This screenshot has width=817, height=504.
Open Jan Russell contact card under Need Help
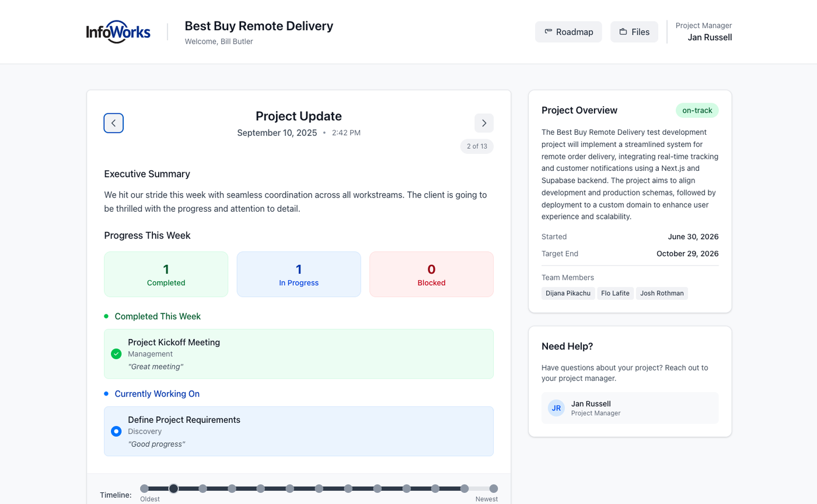630,408
